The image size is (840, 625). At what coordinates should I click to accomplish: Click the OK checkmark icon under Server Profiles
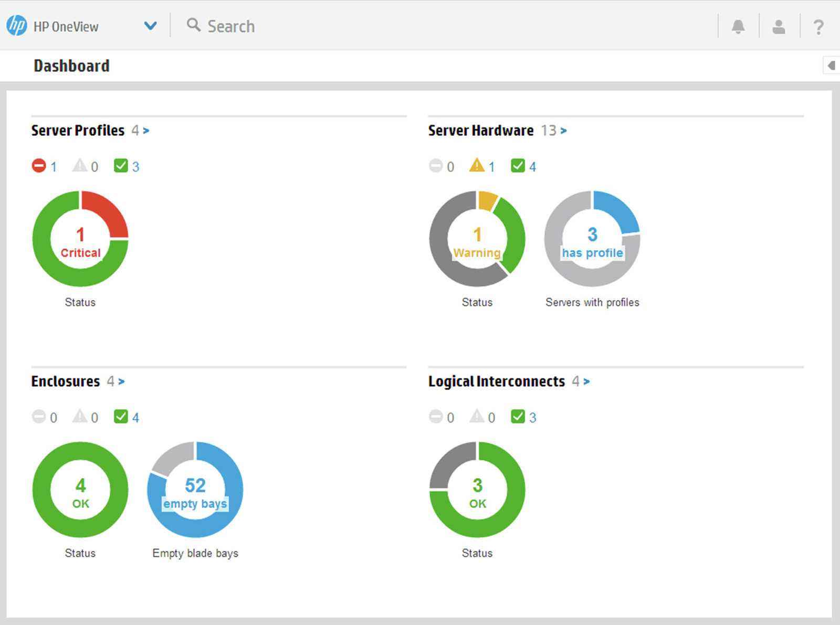(x=121, y=166)
